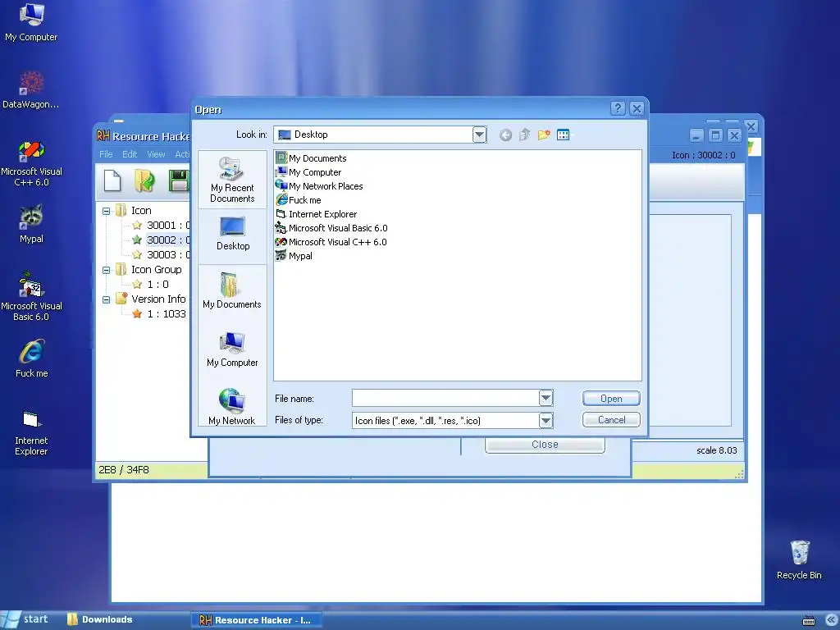Viewport: 840px width, 630px height.
Task: Expand hidden tray icons chevron
Action: coord(831,620)
